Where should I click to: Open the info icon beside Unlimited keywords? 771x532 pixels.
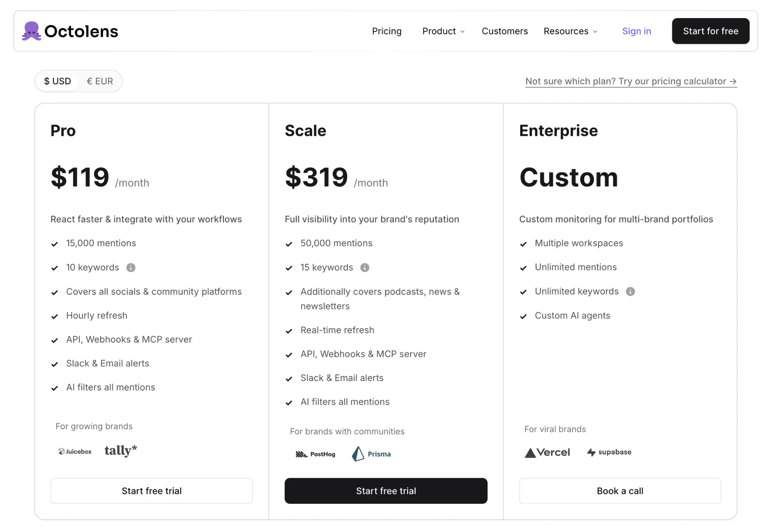tap(631, 291)
